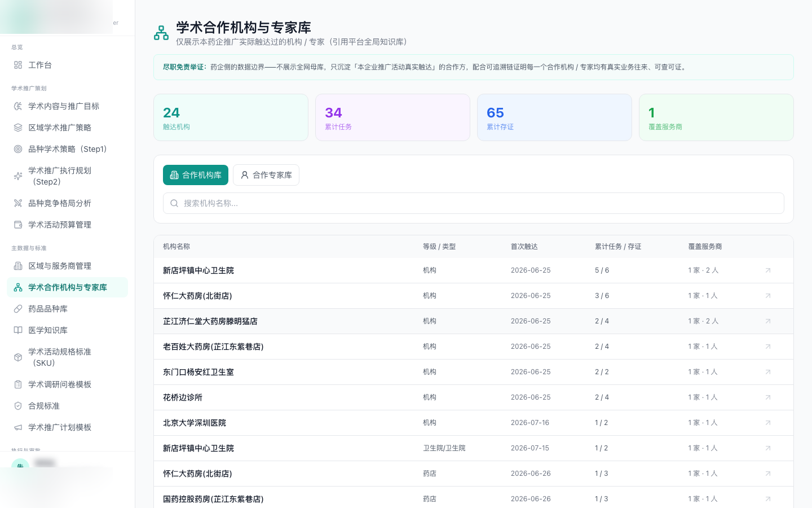Click the 品种竞争格局分析 icon
Viewport: 812px width, 508px height.
[18, 203]
